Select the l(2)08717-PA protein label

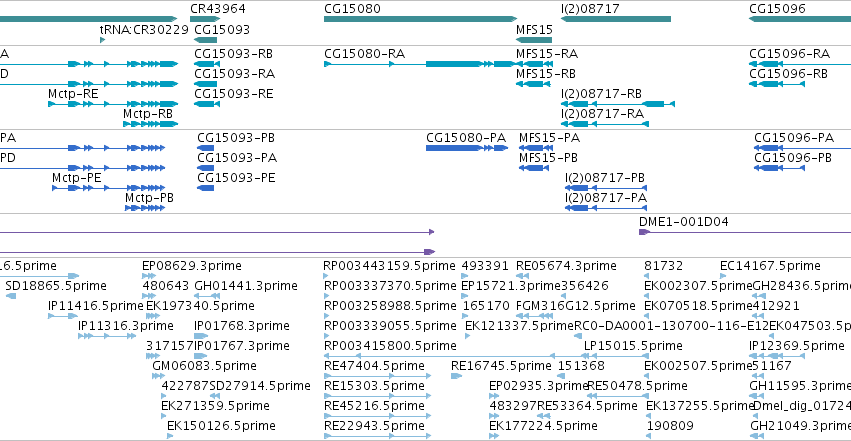click(x=606, y=197)
